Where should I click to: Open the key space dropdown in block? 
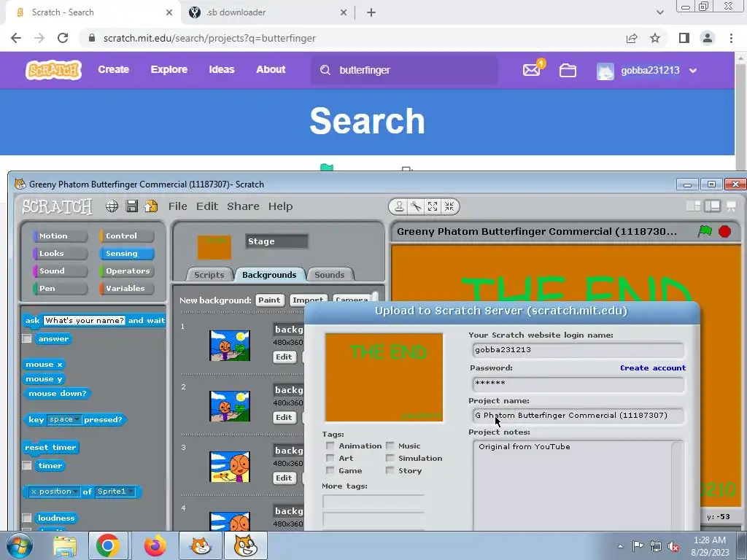64,419
